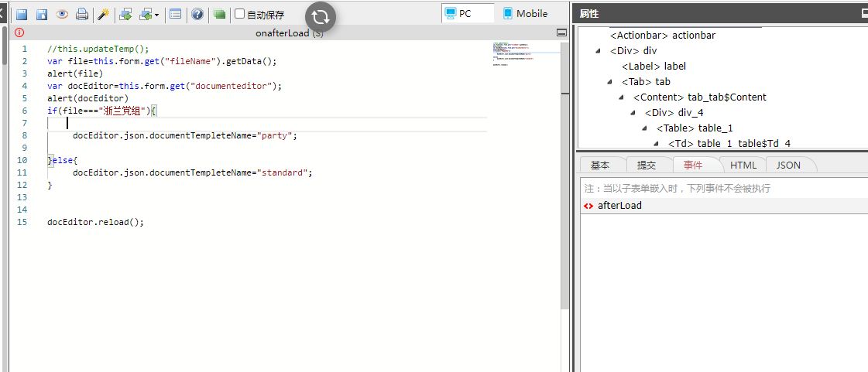
Task: Open the 基本 properties tab
Action: (600, 165)
